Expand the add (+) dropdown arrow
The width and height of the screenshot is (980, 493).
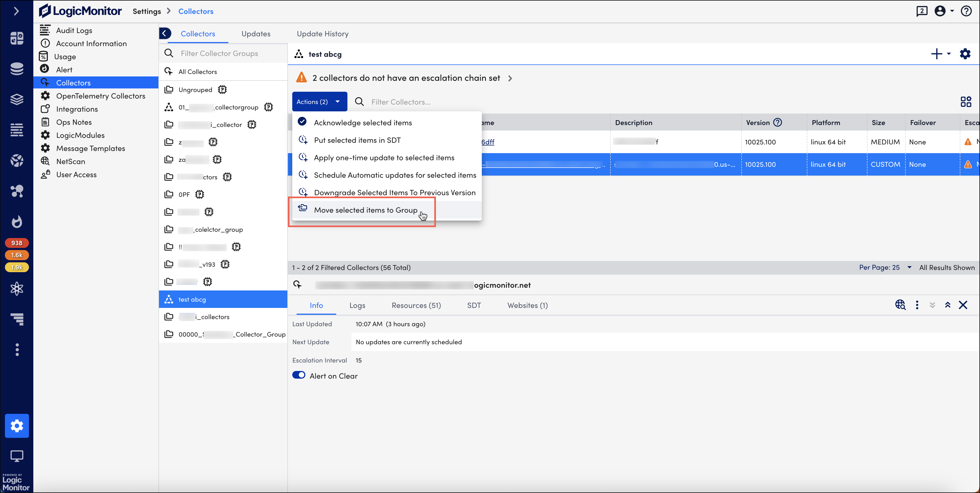coord(949,54)
